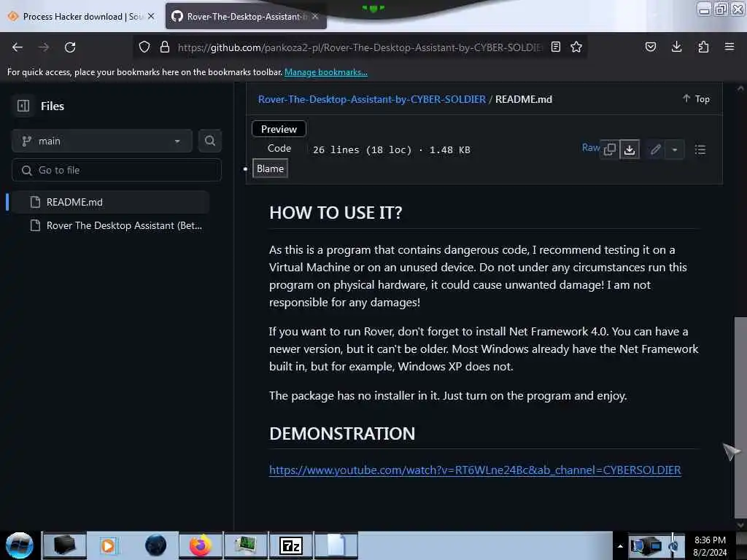This screenshot has height=560, width=747.
Task: Click the URL address bar
Action: (360, 47)
